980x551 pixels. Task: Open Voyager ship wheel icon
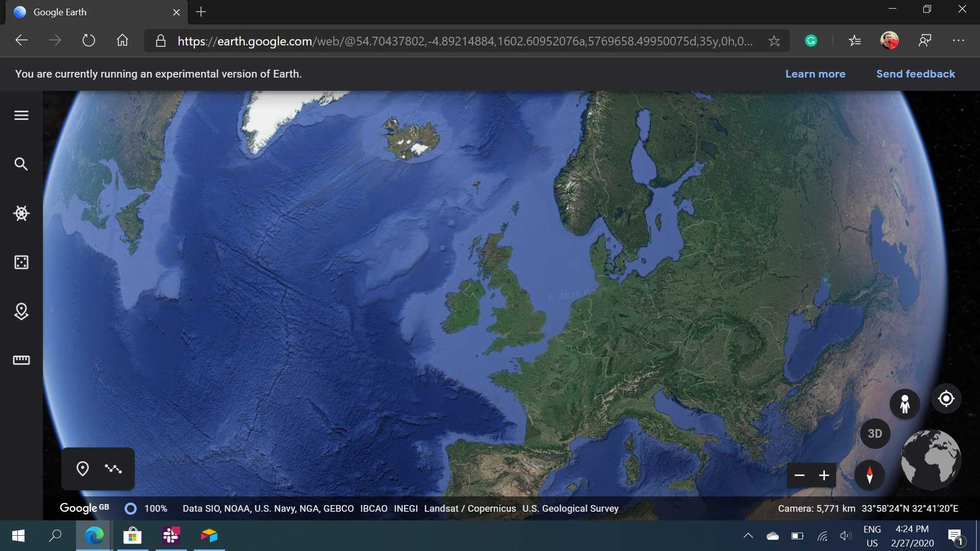21,213
